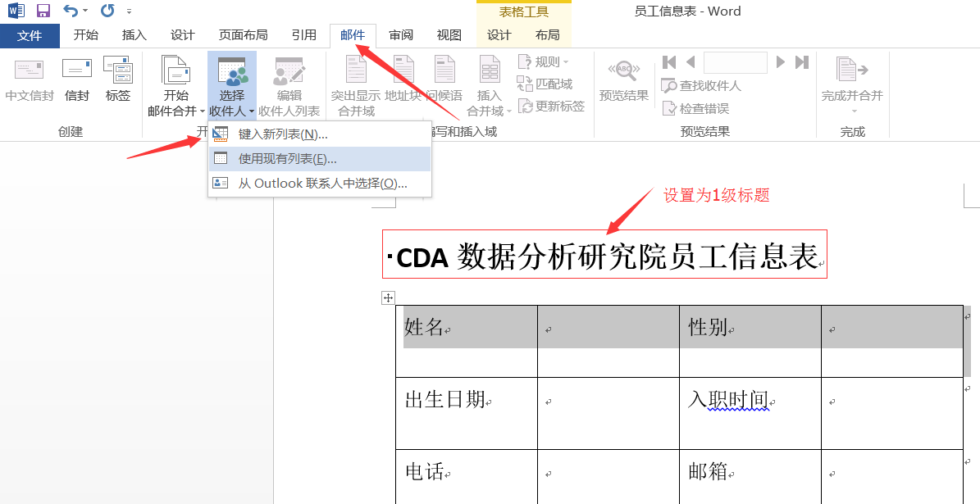Click the 检查错误 button
Screen dimensions: 980x504
[695, 108]
